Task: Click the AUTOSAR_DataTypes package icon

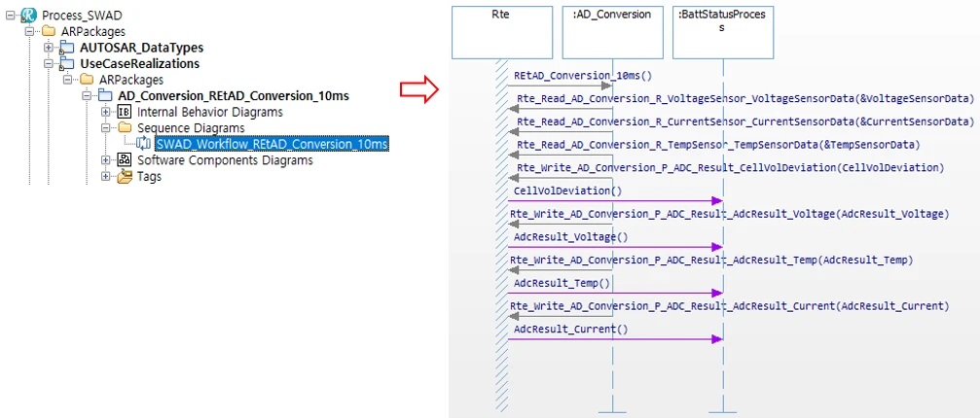Action: point(67,48)
